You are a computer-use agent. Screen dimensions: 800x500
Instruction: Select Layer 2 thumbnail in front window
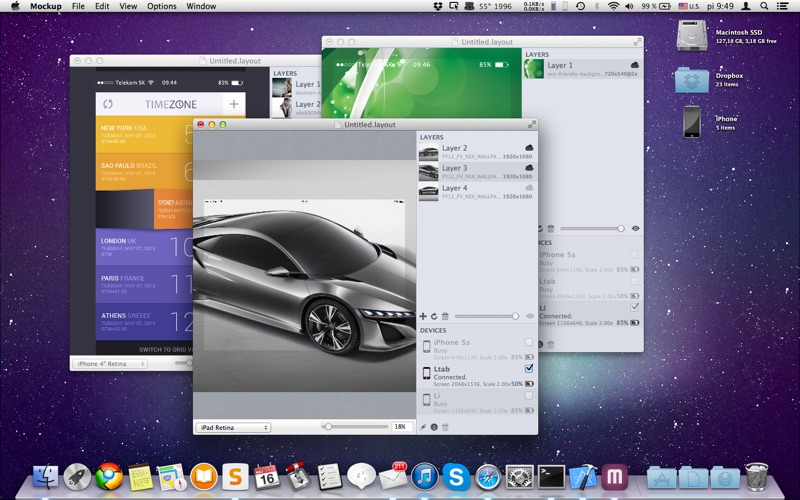coord(429,152)
